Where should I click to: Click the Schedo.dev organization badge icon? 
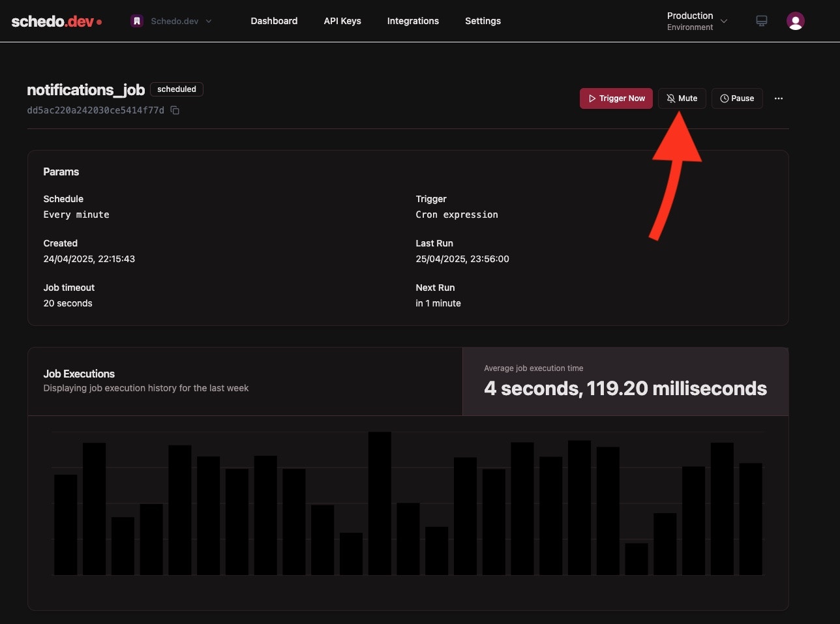136,20
